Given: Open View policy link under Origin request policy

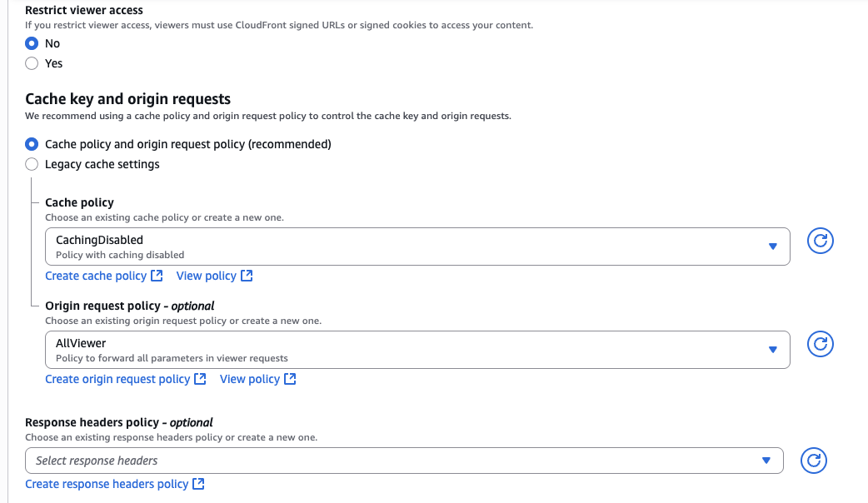Looking at the screenshot, I should point(250,379).
